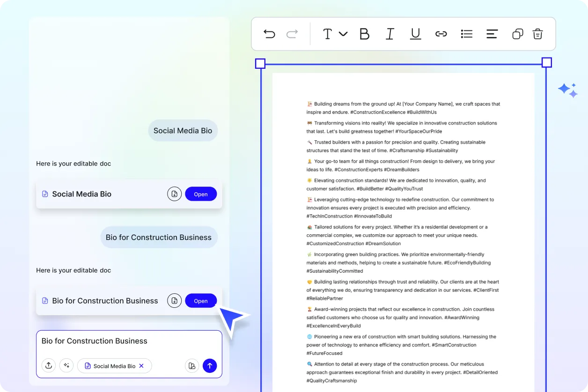Delete the document with the trash icon
This screenshot has height=392, width=588.
(537, 34)
